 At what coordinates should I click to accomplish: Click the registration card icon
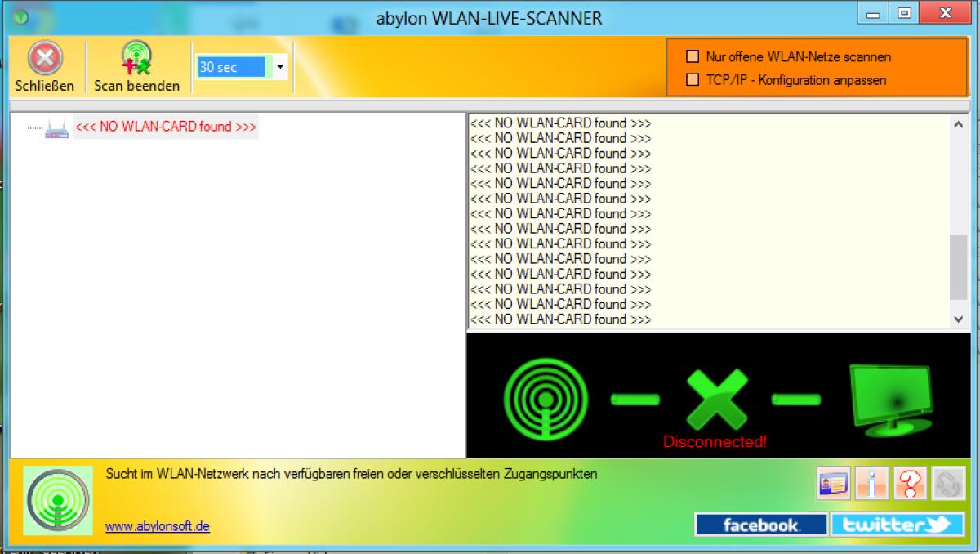[x=835, y=482]
